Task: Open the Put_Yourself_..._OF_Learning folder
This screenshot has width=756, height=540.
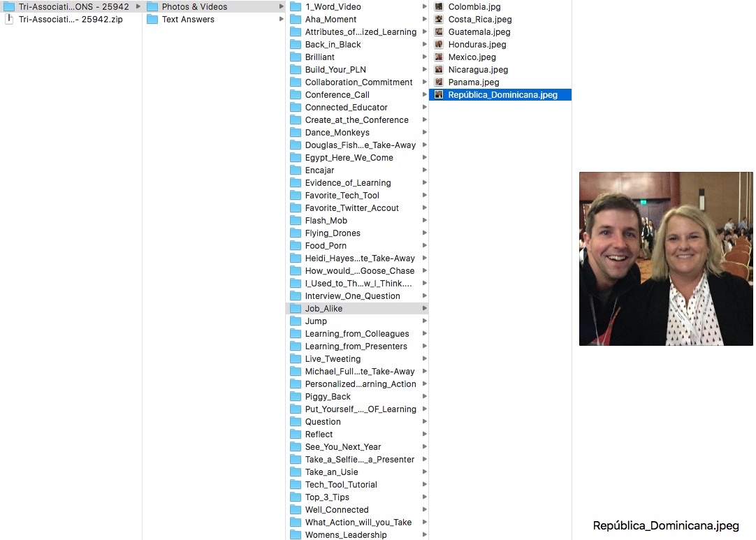Action: point(357,409)
